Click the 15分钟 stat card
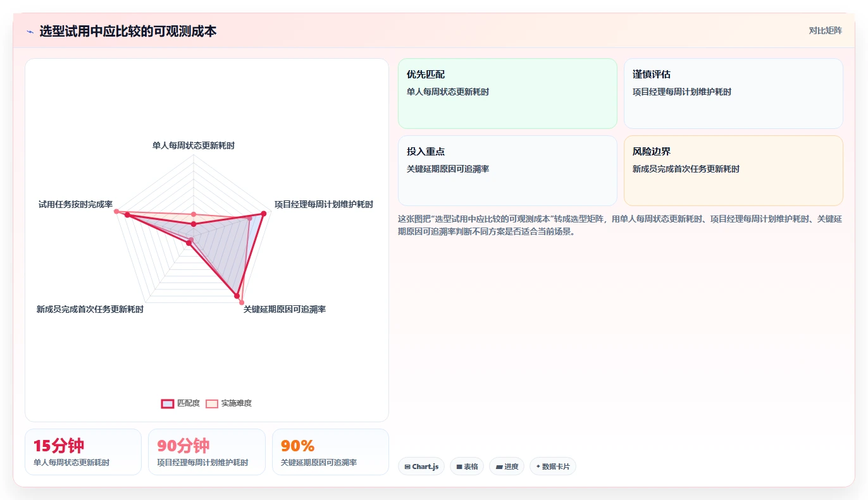This screenshot has width=868, height=500. click(x=83, y=452)
